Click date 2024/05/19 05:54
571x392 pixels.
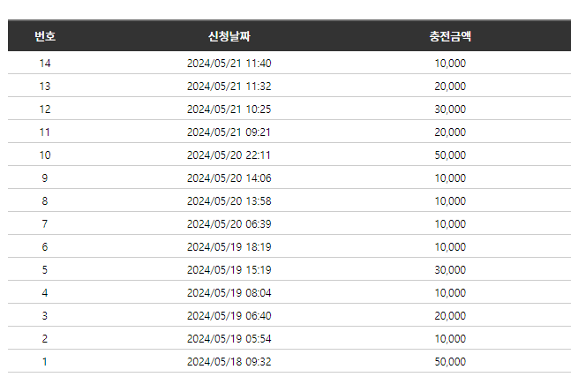pyautogui.click(x=229, y=339)
